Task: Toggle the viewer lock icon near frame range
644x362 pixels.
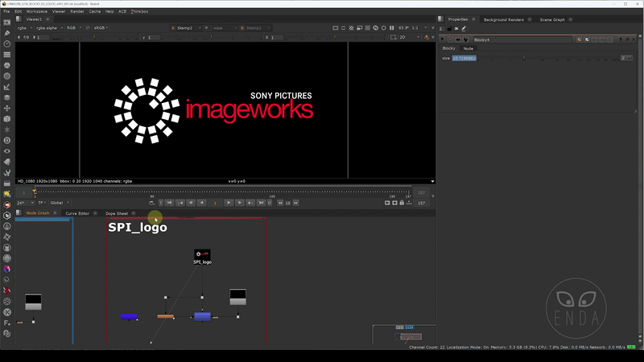Action: pyautogui.click(x=402, y=203)
